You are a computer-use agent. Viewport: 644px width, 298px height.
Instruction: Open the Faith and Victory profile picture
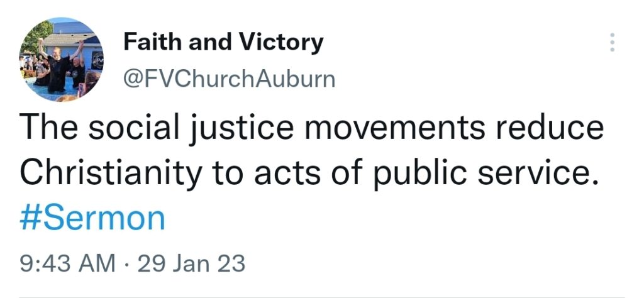tap(61, 60)
